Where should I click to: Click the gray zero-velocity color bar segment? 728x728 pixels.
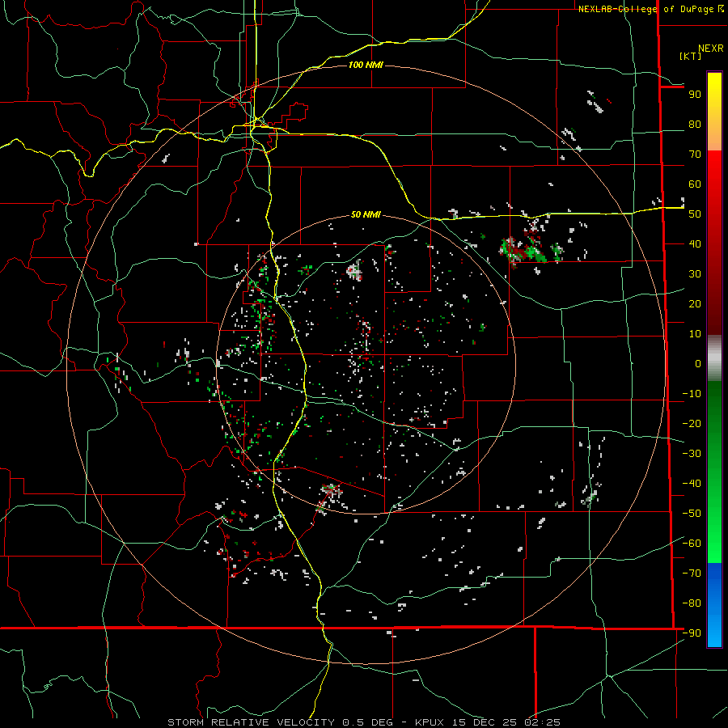(x=714, y=358)
